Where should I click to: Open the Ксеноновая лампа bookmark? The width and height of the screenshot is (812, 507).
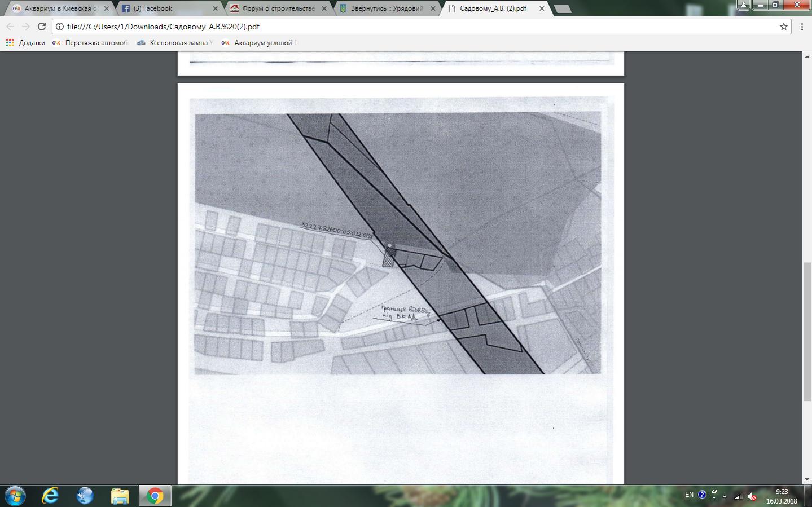[x=175, y=43]
